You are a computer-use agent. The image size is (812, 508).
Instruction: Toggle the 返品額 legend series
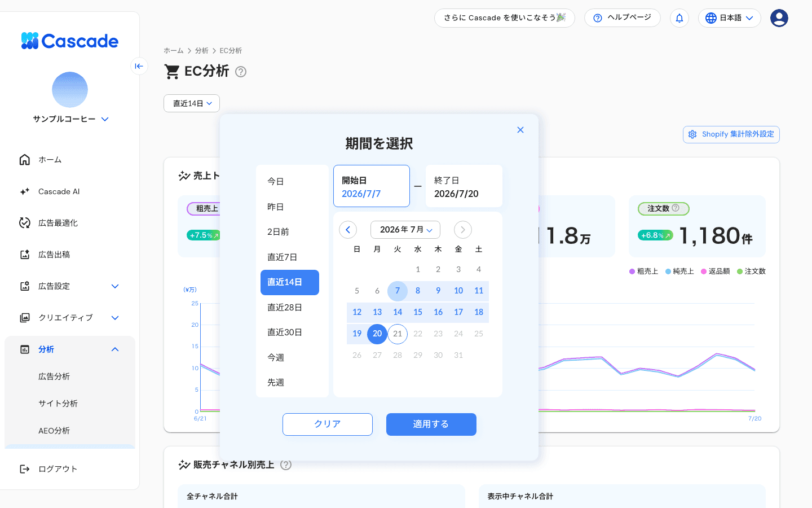tap(716, 271)
